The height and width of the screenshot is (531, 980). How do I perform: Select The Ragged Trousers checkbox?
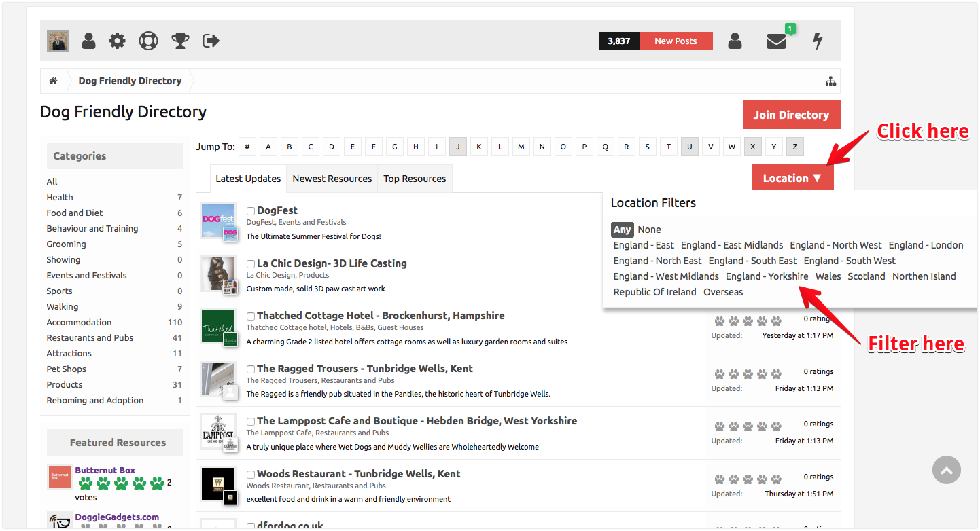[251, 369]
